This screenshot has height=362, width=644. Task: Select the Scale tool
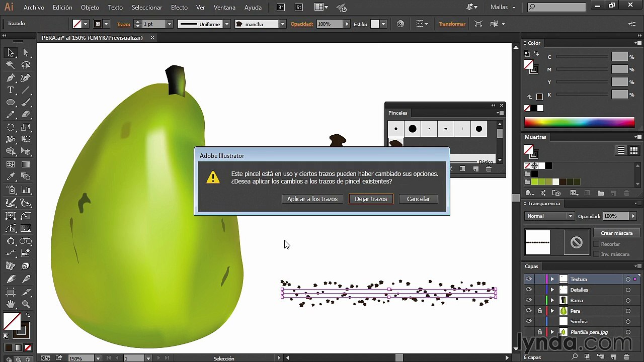pos(26,127)
